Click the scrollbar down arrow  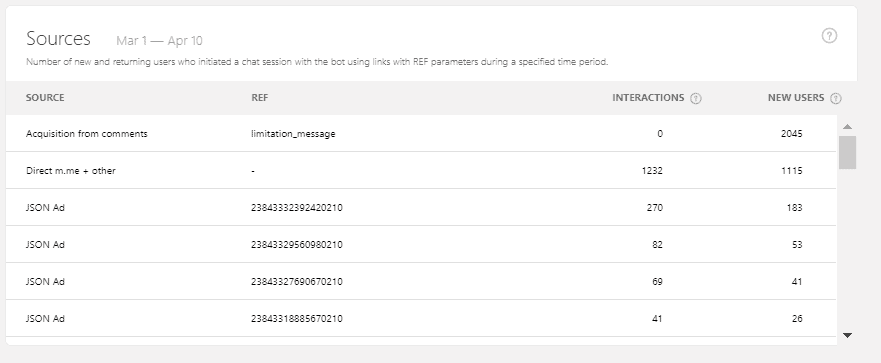point(847,335)
